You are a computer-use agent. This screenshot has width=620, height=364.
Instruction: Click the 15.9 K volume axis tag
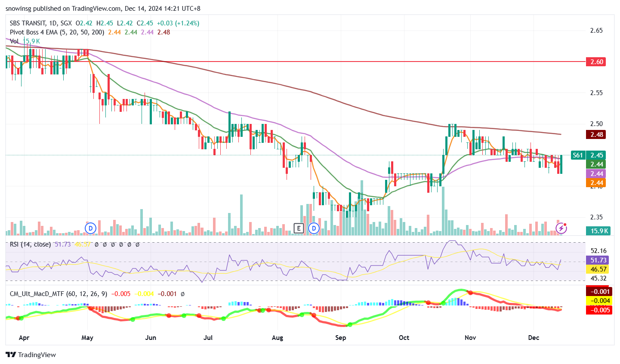(598, 231)
